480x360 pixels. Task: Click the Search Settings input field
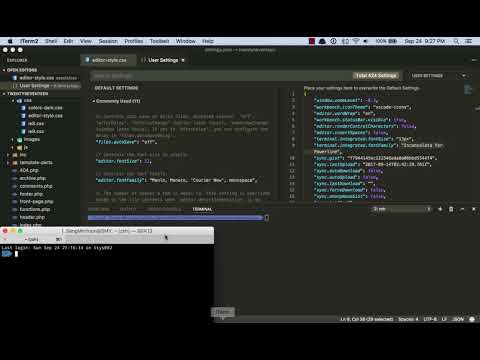click(x=220, y=76)
